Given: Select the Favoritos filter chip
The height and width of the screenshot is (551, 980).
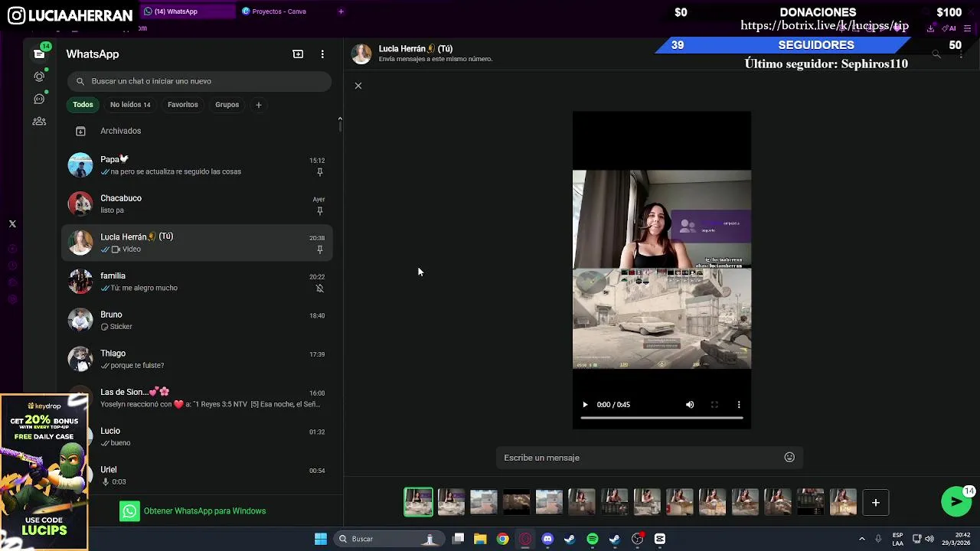Looking at the screenshot, I should point(183,105).
